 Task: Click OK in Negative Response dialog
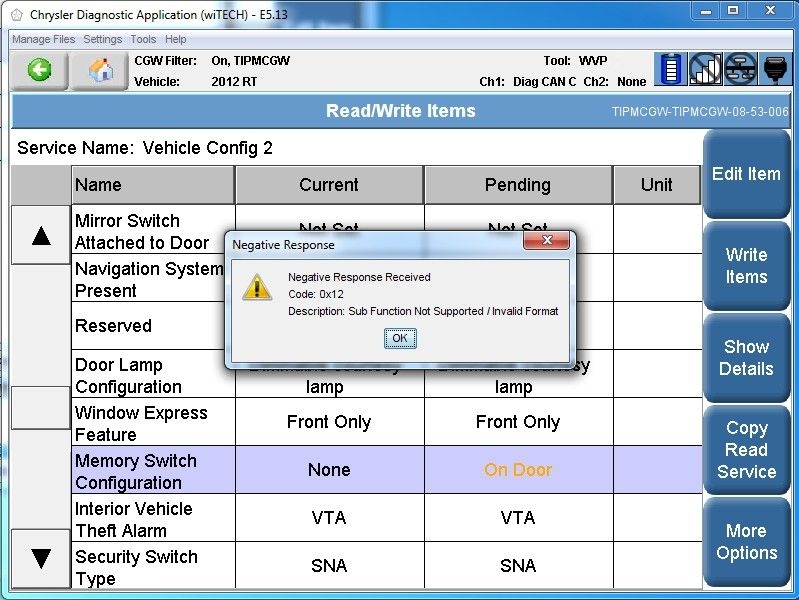point(400,338)
